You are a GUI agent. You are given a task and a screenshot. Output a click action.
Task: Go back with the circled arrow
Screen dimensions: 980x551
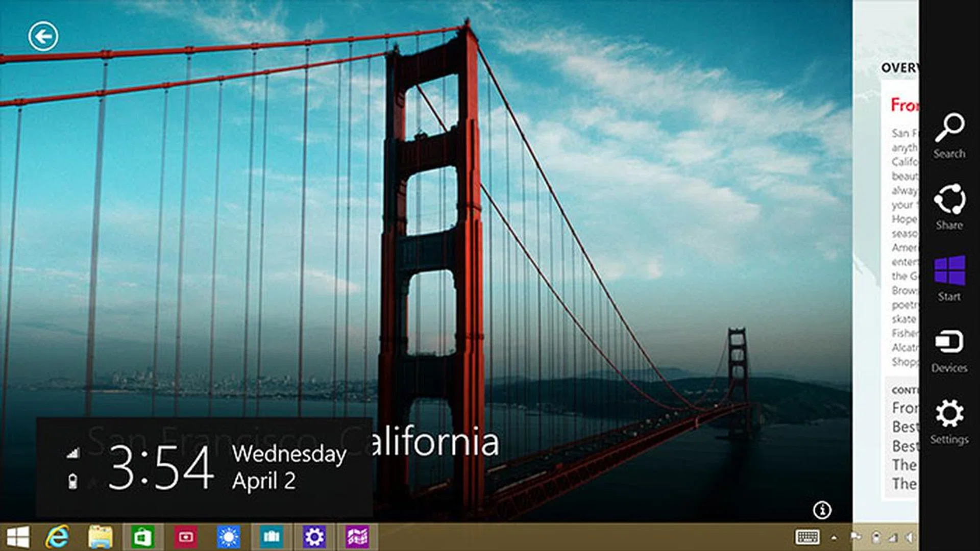pyautogui.click(x=43, y=36)
